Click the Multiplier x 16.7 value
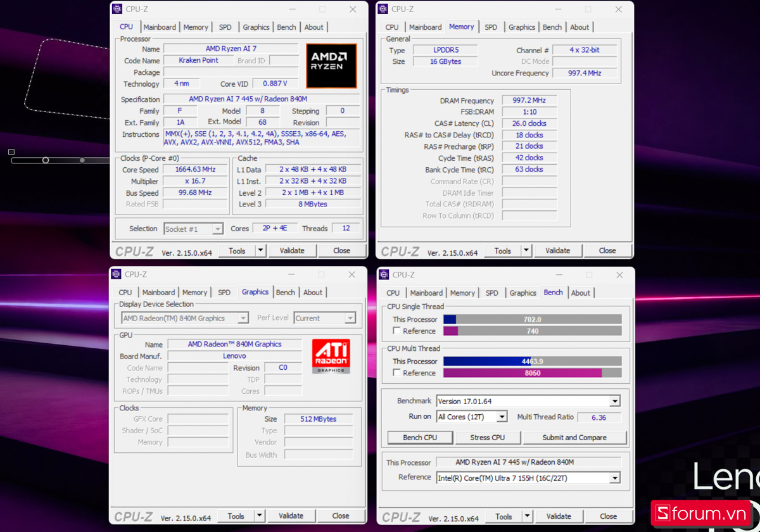The width and height of the screenshot is (760, 532). point(195,181)
